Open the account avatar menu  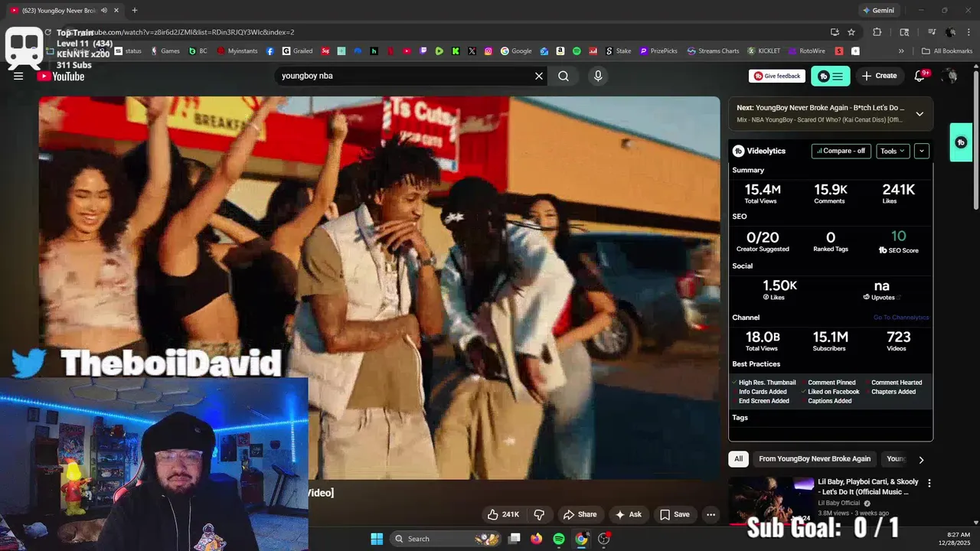[950, 76]
